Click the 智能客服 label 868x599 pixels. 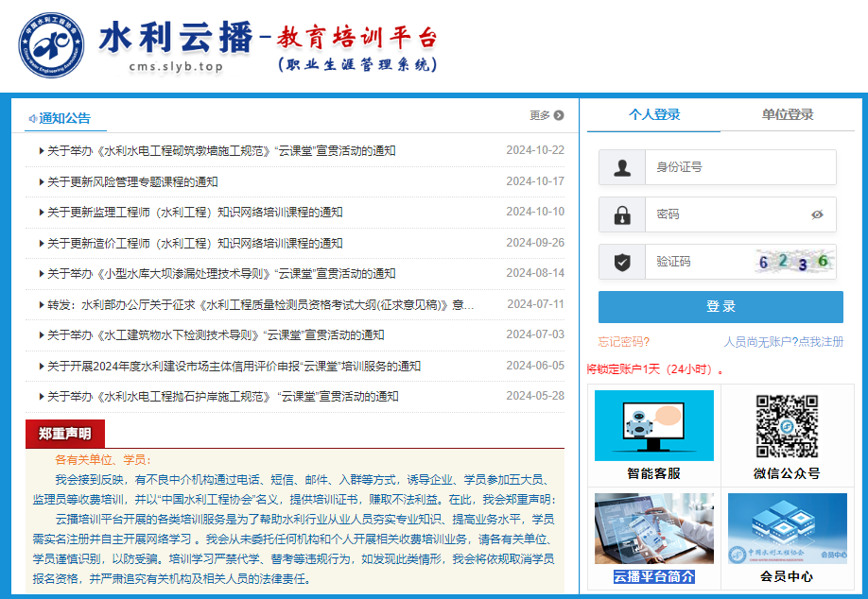pos(653,473)
